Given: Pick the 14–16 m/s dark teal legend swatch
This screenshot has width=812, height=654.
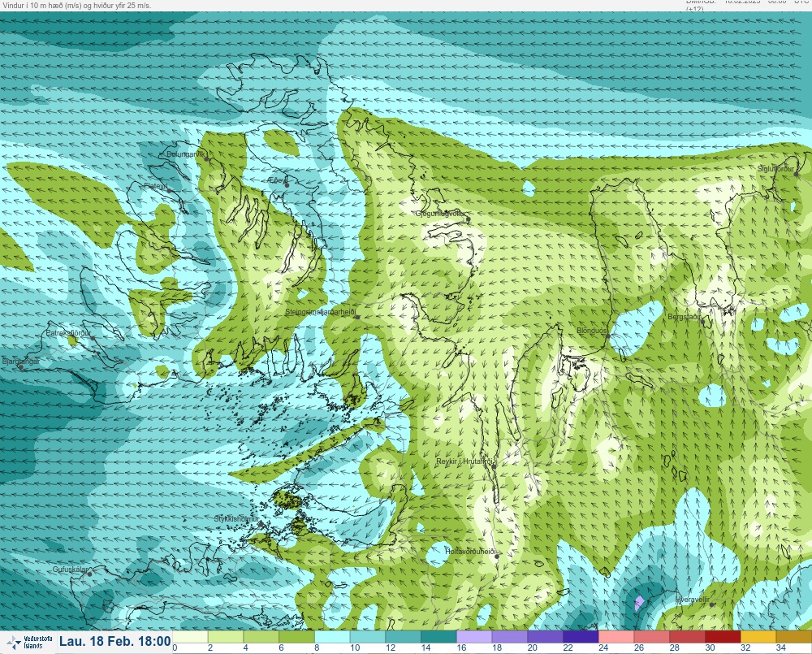Looking at the screenshot, I should 438,636.
